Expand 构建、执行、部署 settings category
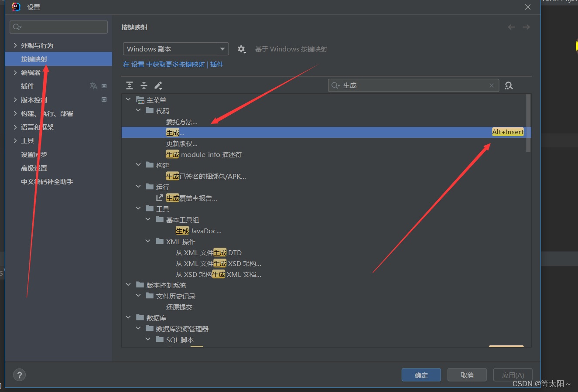 click(15, 113)
